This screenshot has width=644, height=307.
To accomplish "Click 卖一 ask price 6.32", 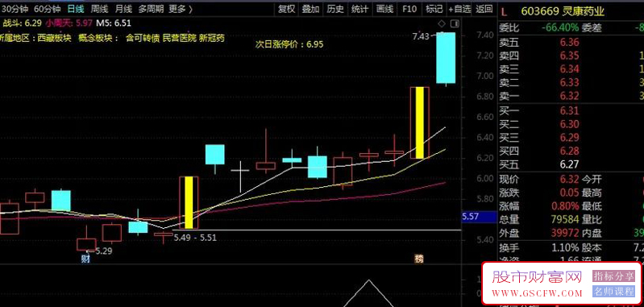I will click(569, 96).
